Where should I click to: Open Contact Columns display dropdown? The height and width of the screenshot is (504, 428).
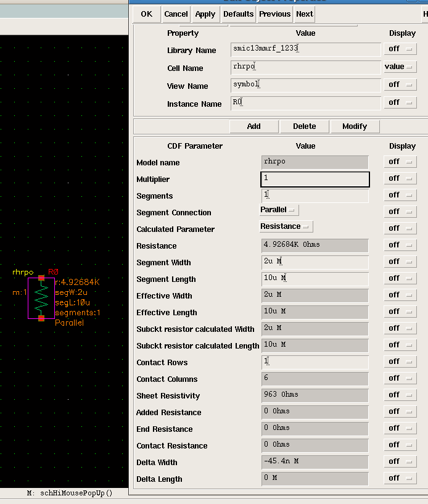click(400, 378)
